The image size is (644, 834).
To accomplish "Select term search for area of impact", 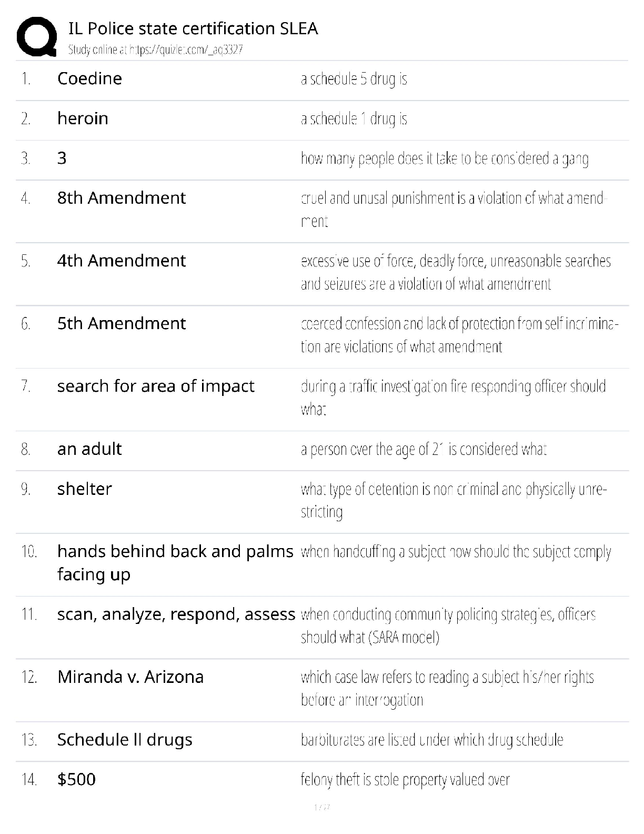I will point(156,386).
